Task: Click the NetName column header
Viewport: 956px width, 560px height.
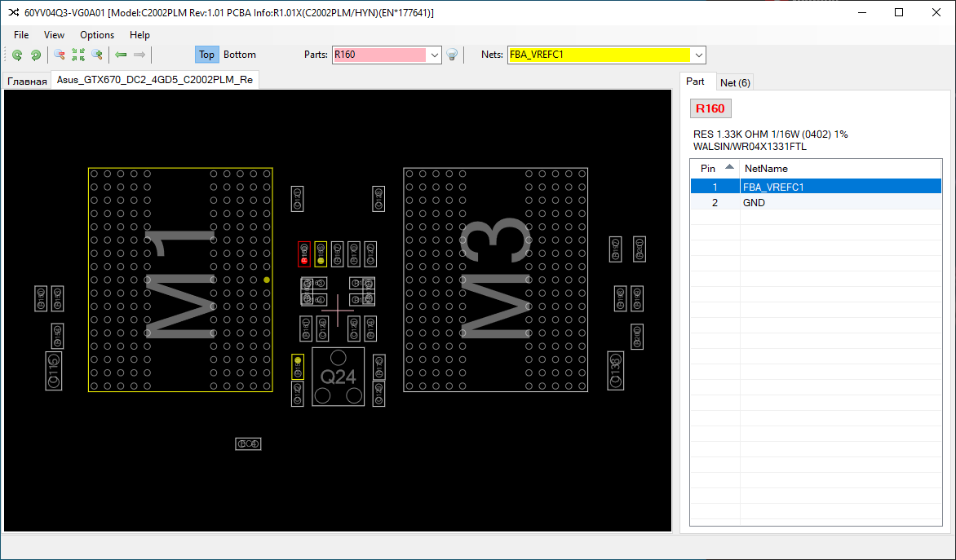Action: click(x=840, y=168)
